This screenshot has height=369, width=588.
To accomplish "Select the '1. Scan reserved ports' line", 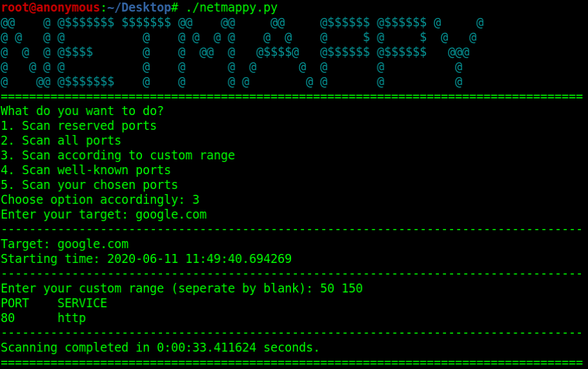I will click(78, 126).
